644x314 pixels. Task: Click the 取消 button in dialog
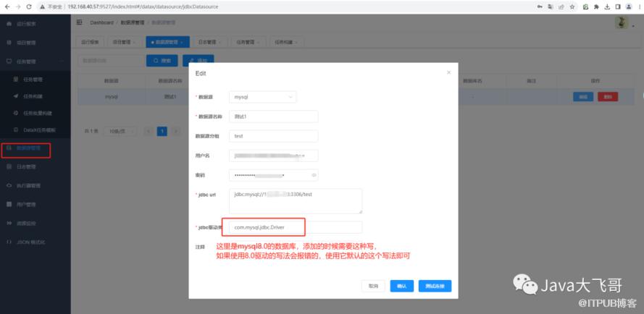[x=373, y=286]
